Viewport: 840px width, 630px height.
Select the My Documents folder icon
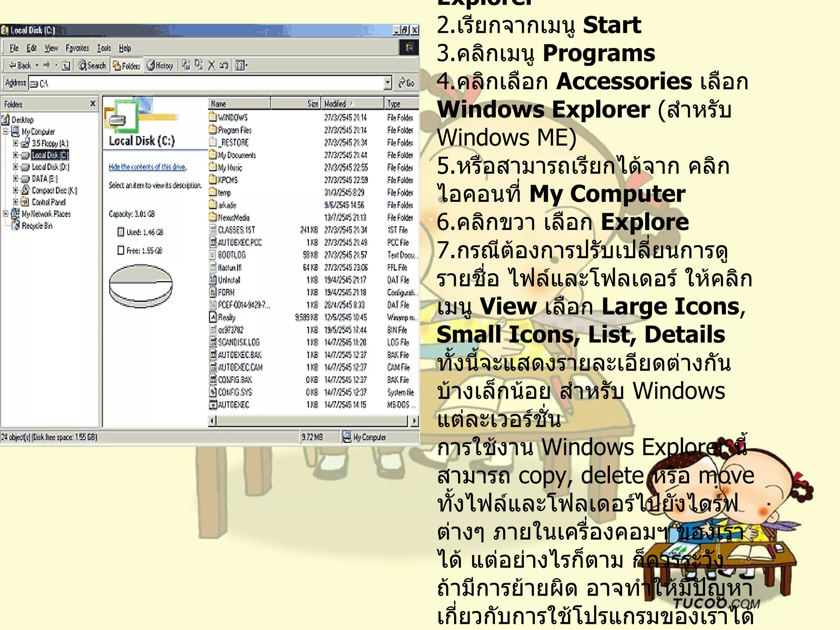(213, 155)
